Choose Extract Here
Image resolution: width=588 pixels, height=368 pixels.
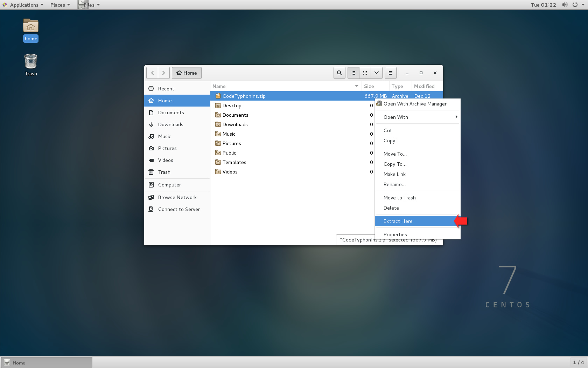pyautogui.click(x=417, y=221)
